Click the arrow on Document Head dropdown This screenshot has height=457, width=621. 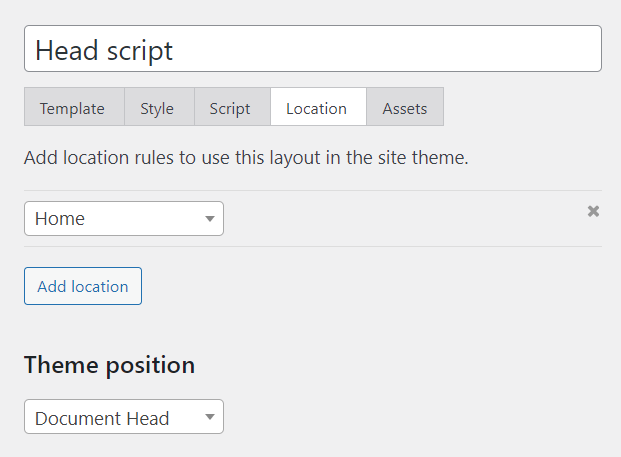click(x=209, y=418)
